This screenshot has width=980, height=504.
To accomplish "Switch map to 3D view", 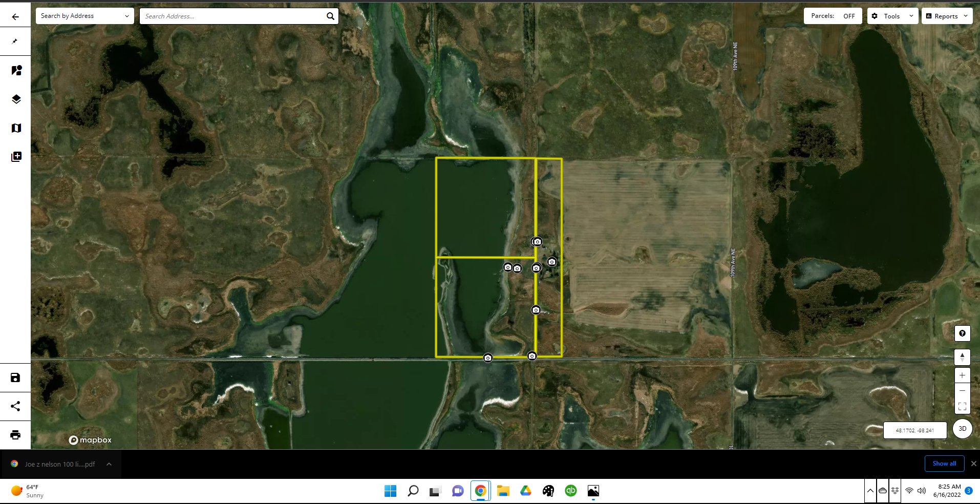I will pos(962,429).
